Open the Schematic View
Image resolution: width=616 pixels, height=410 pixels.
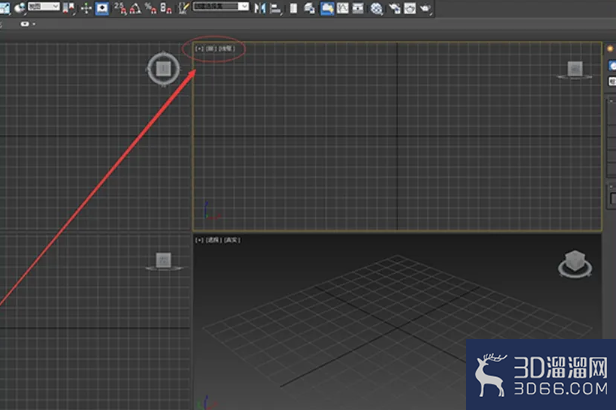pos(358,8)
